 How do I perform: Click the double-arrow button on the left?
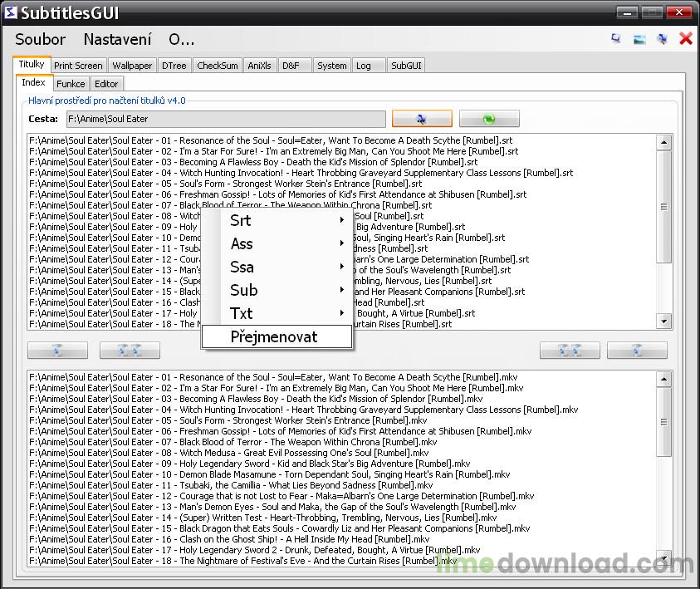(130, 351)
